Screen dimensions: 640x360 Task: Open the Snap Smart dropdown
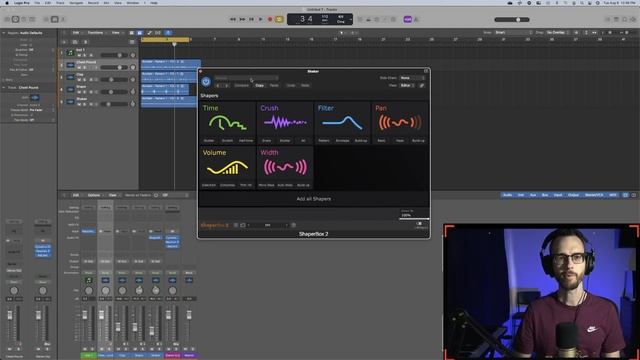[513, 32]
